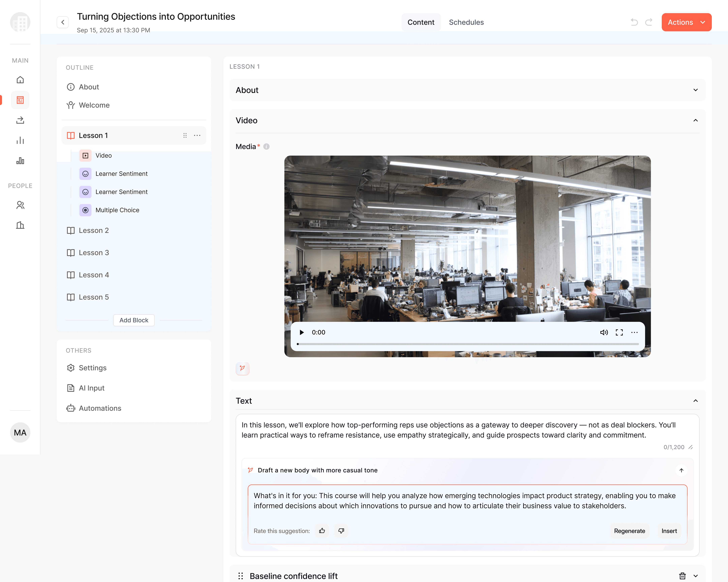728x582 pixels.
Task: Open the Actions dropdown
Action: [686, 22]
